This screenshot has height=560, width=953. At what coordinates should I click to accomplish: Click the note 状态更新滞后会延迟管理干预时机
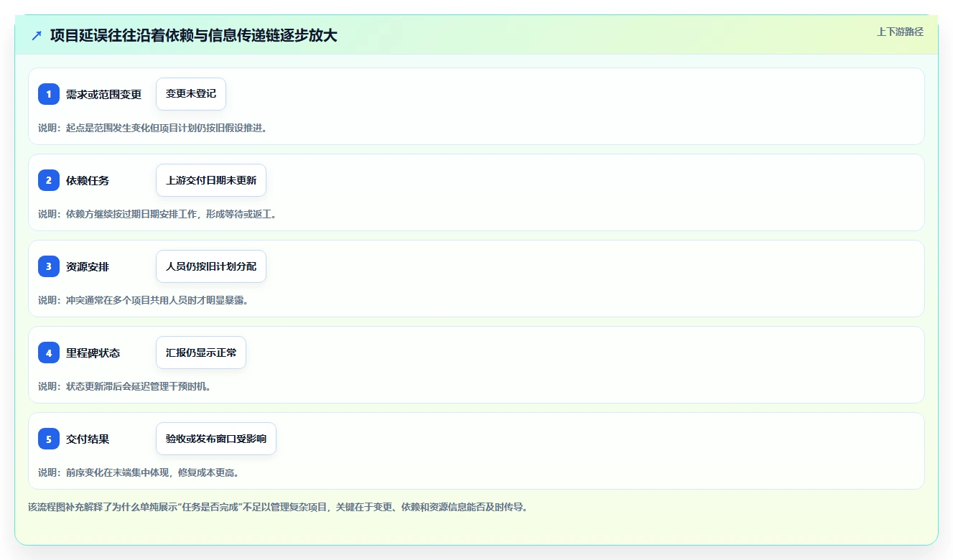[x=124, y=386]
